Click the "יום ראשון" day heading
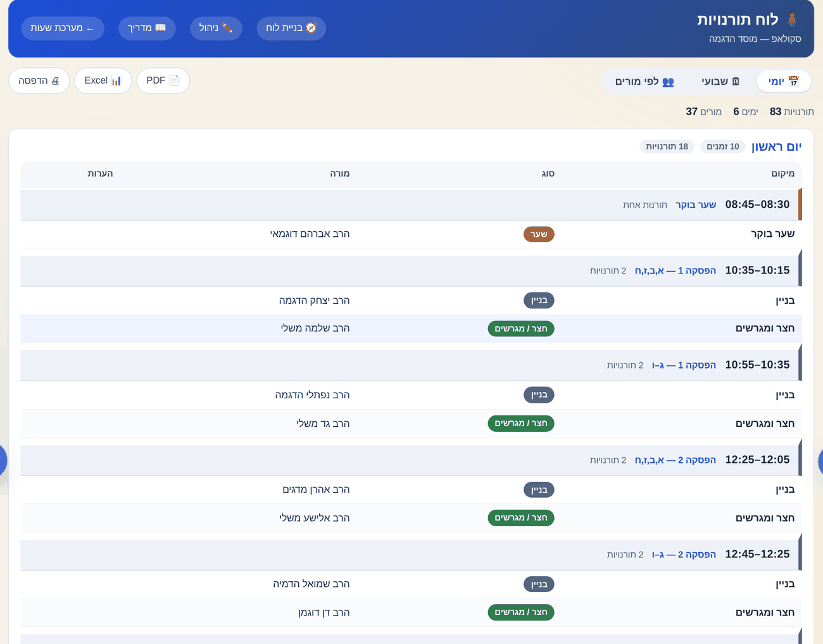The image size is (823, 644). pos(776,147)
